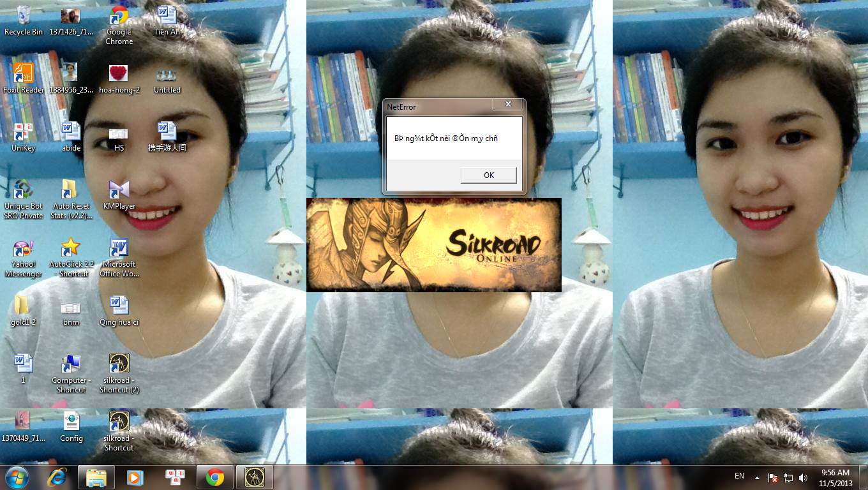The image size is (868, 490).
Task: Open Internet Explorer from the taskbar
Action: 58,477
